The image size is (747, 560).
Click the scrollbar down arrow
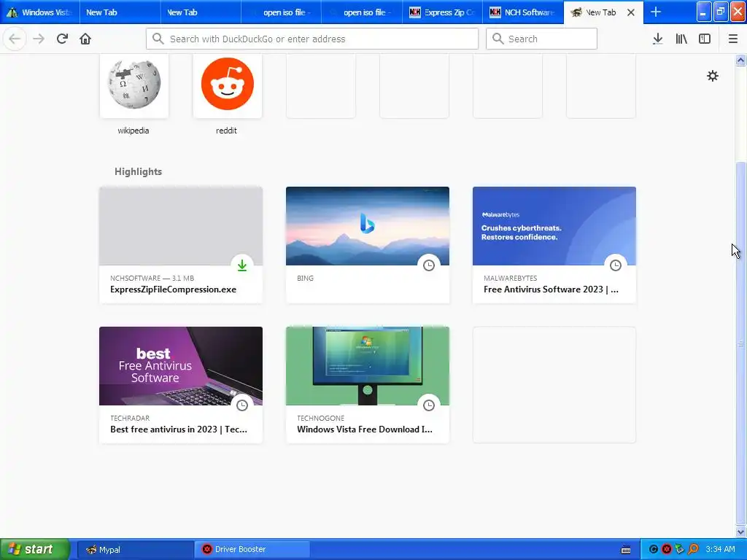740,532
